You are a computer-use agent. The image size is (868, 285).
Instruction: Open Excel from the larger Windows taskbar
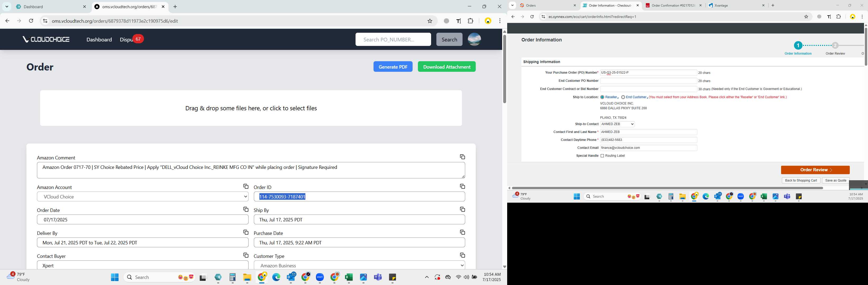click(349, 277)
